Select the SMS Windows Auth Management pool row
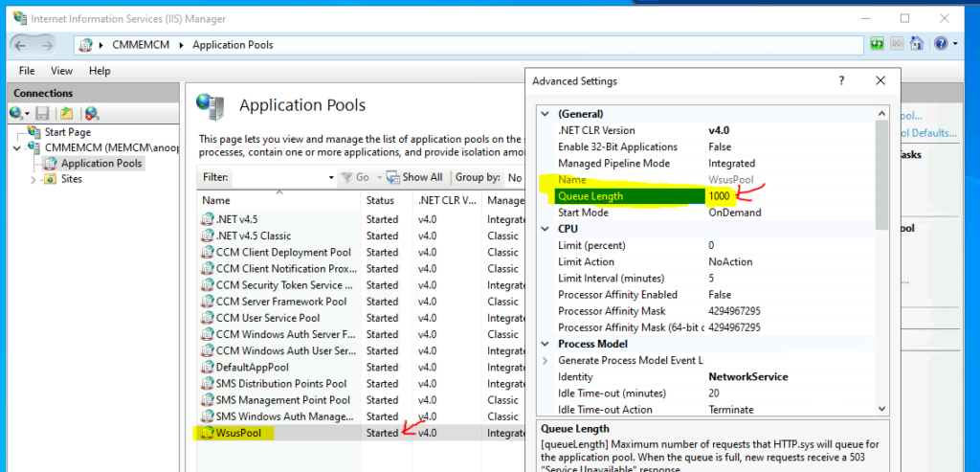Image resolution: width=980 pixels, height=472 pixels. (x=361, y=416)
